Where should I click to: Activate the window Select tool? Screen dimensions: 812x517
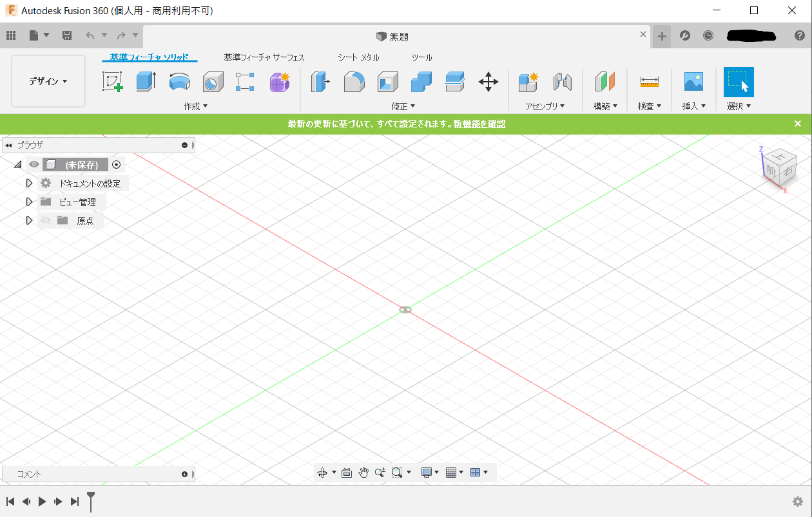pos(739,82)
